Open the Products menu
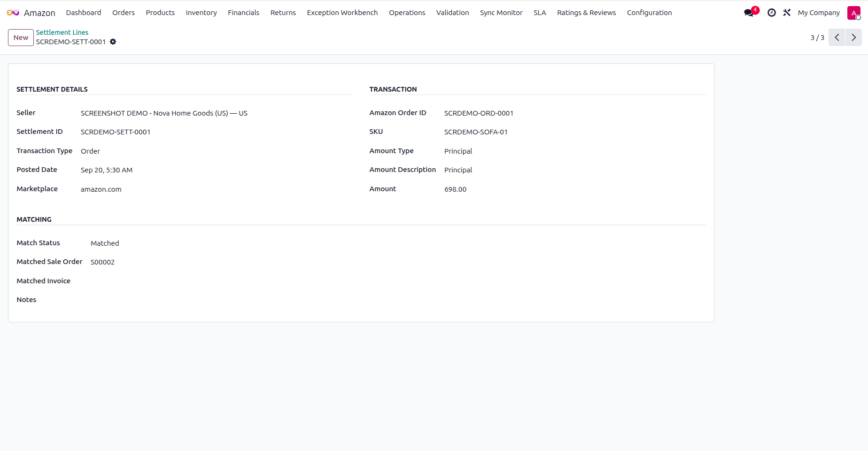Image resolution: width=868 pixels, height=451 pixels. coord(160,13)
